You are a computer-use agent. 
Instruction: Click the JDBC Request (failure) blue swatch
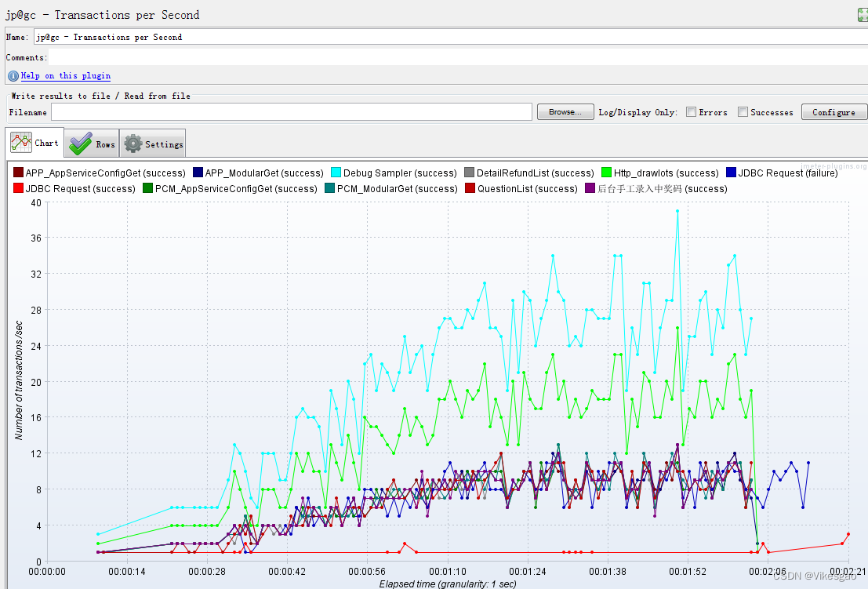point(732,173)
